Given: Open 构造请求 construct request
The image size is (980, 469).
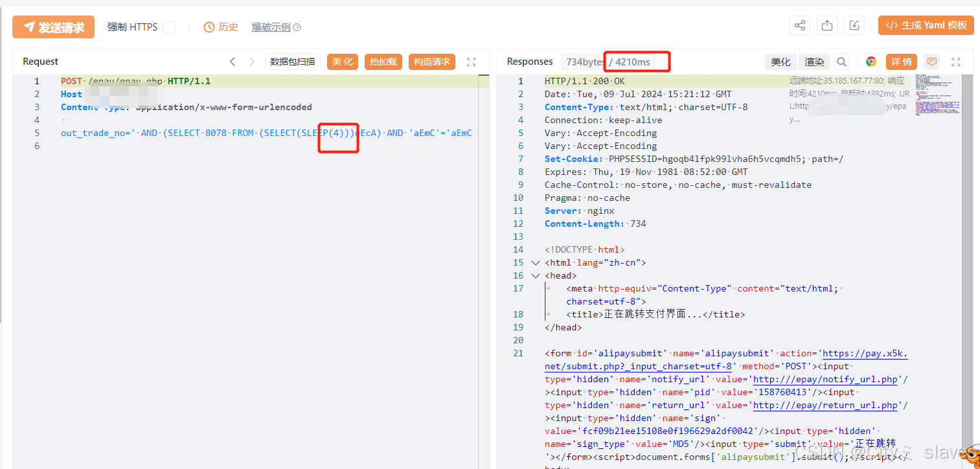Looking at the screenshot, I should pos(431,62).
